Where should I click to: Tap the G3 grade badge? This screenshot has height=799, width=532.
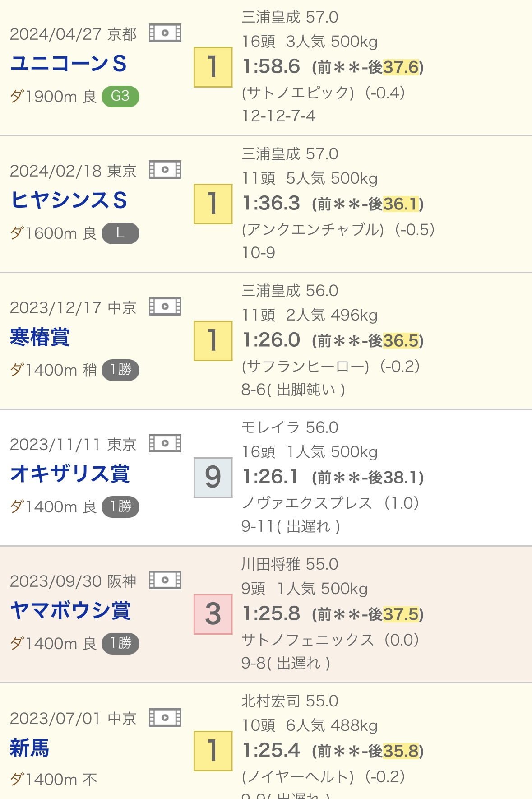(120, 96)
